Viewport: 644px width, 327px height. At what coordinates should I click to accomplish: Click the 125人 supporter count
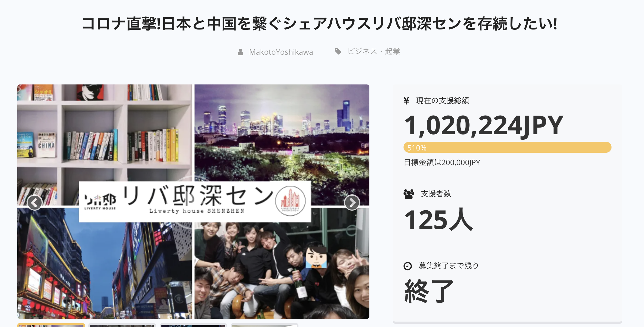click(x=438, y=220)
